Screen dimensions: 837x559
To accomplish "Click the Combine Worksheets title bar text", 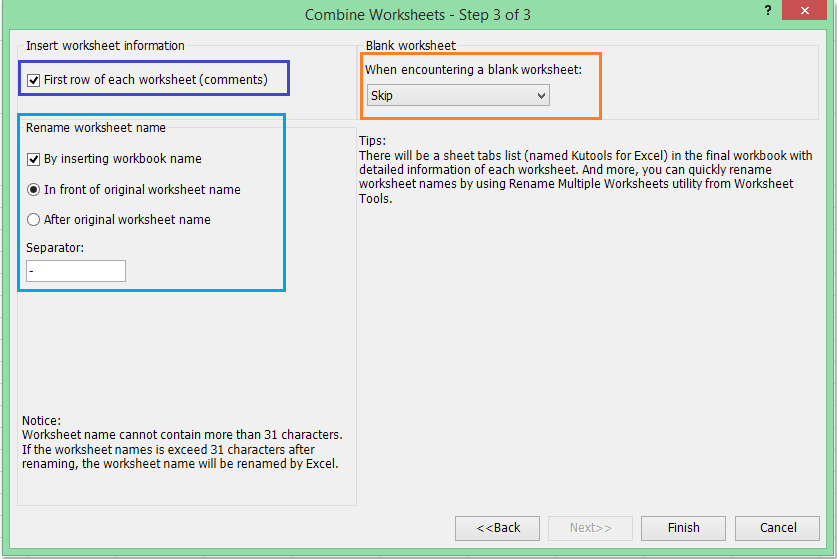I will [417, 15].
